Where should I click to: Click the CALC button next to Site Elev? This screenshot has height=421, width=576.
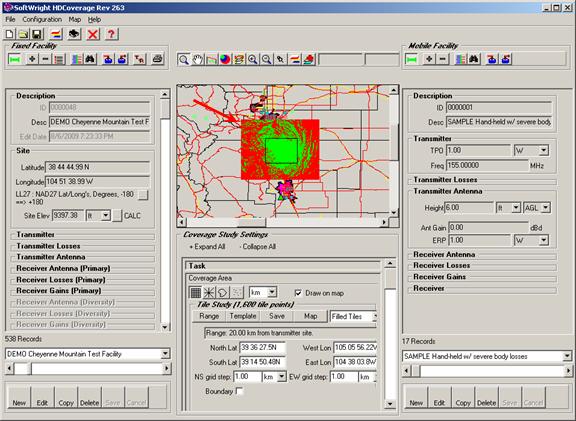coord(117,215)
